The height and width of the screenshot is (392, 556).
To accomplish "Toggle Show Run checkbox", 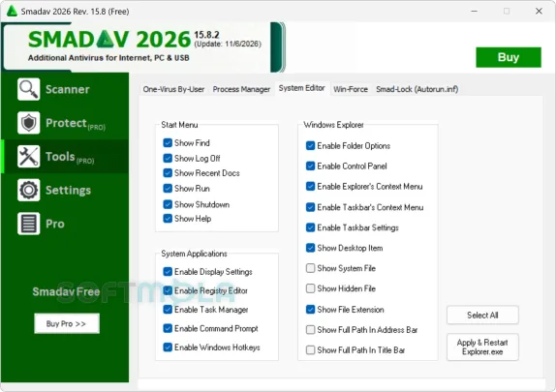I will 168,188.
